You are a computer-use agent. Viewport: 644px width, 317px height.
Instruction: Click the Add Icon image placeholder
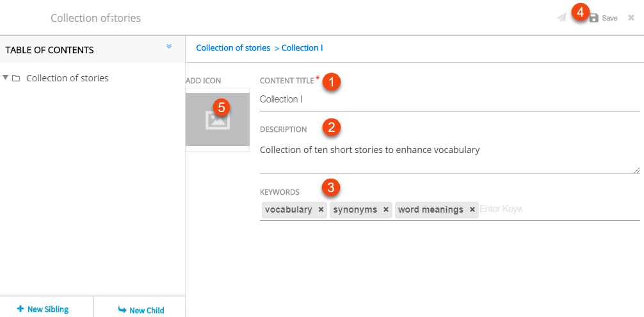coord(218,120)
